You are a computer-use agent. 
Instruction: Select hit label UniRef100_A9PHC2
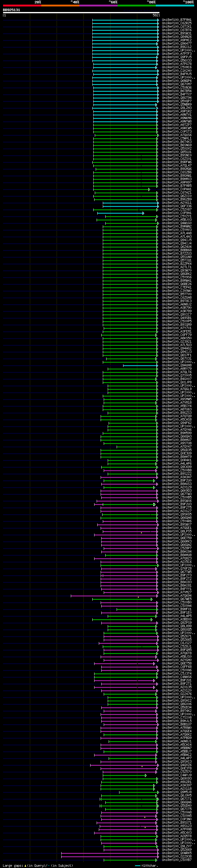tap(176, 40)
